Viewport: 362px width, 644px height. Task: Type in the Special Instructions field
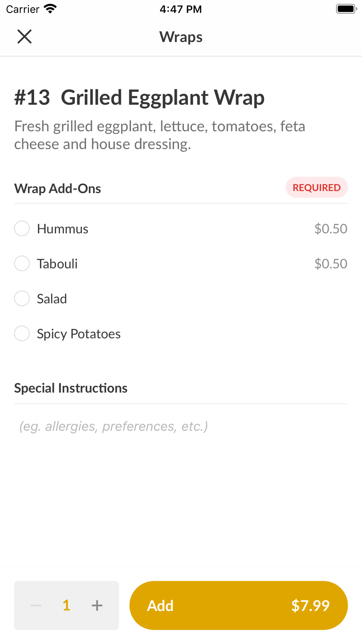(181, 426)
